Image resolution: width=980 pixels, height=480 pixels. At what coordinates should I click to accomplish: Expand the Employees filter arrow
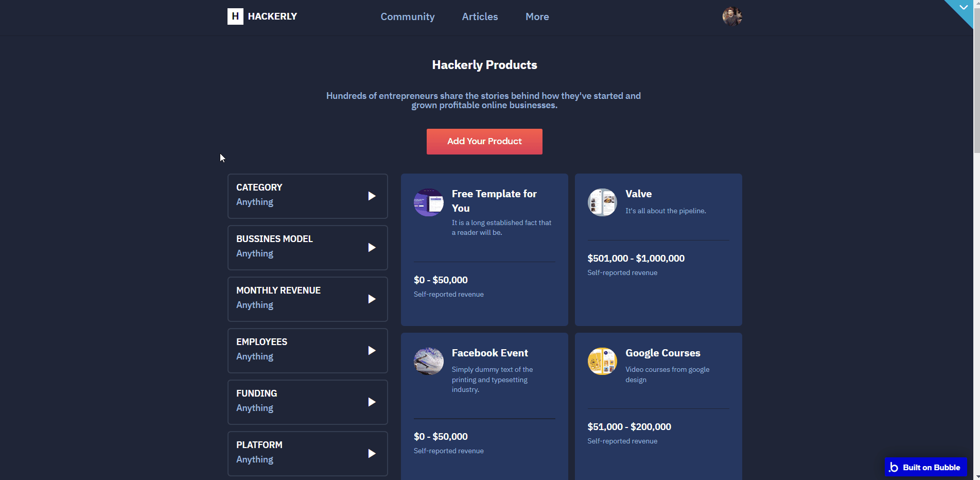372,351
